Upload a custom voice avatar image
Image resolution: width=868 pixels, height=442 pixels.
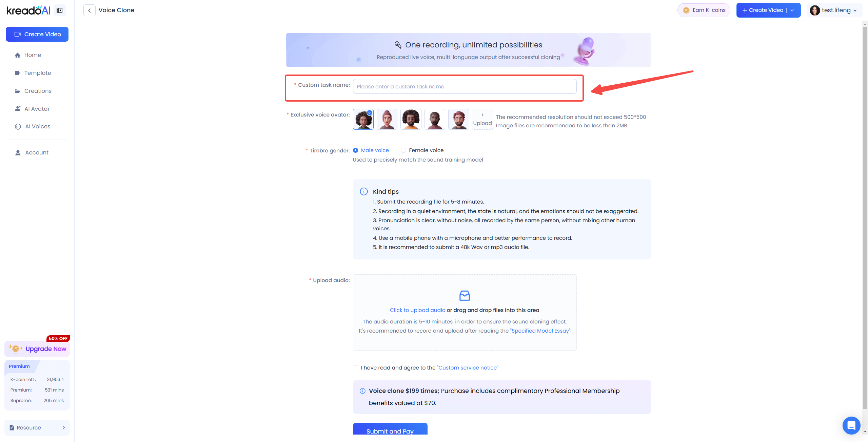coord(482,119)
